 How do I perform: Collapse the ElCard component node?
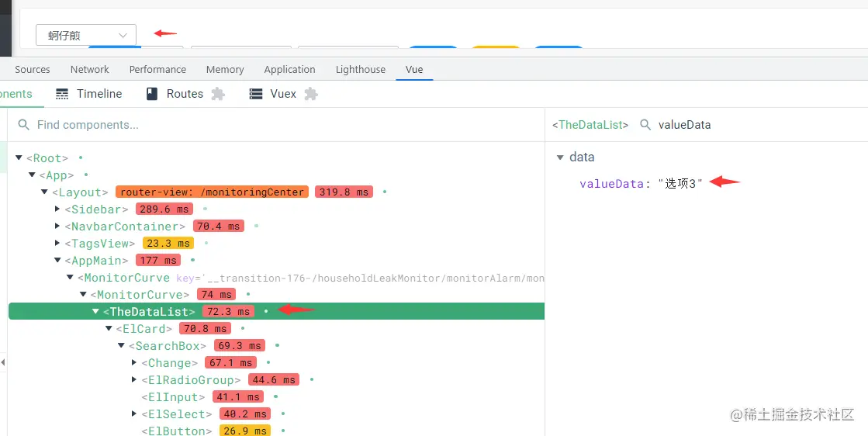coord(109,329)
